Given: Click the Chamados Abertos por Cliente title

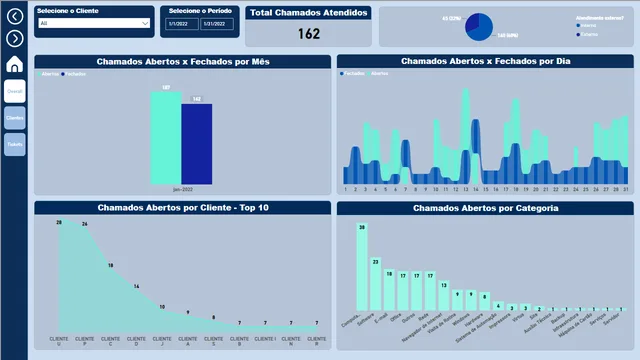Looking at the screenshot, I should pos(183,208).
